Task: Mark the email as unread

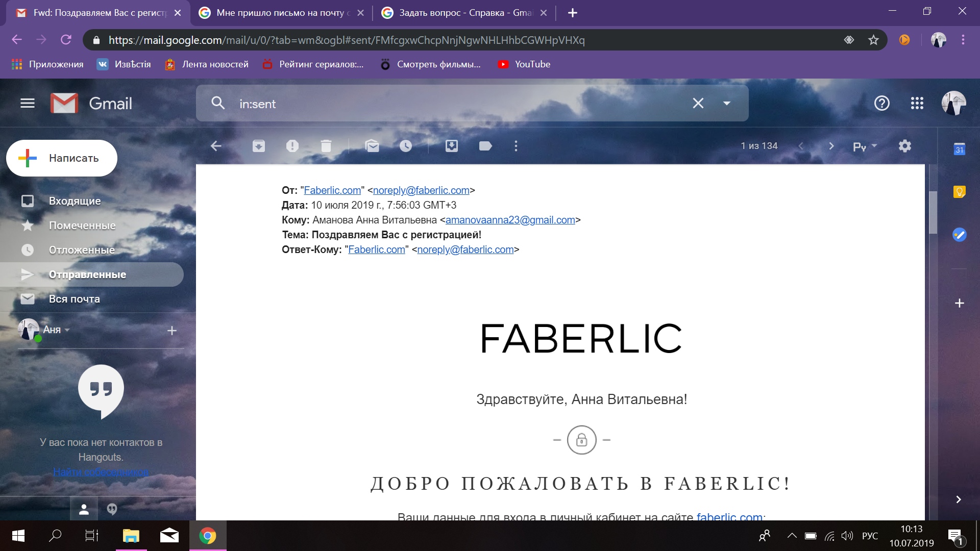Action: 373,146
